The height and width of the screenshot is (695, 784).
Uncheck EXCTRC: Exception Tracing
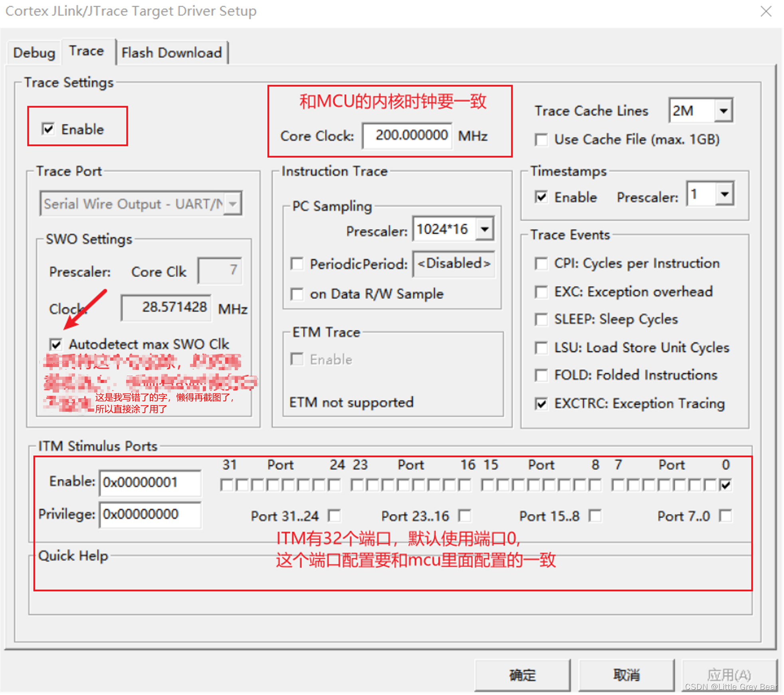tap(541, 404)
